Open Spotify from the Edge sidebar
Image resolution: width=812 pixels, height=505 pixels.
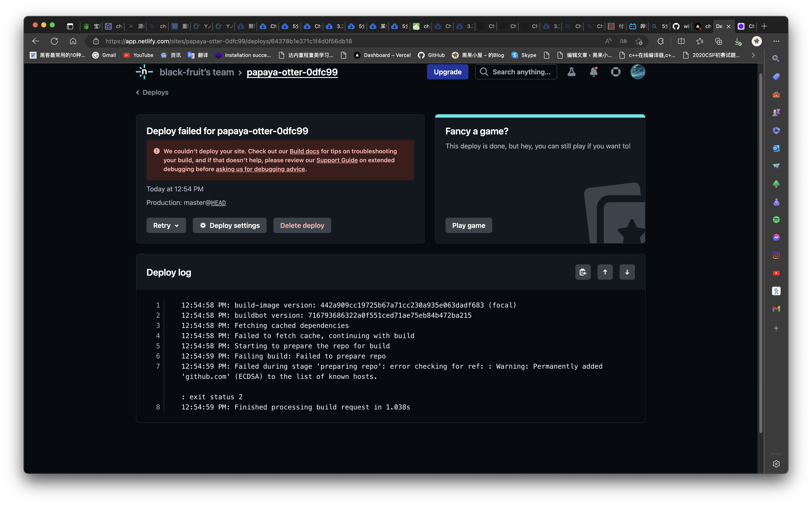pyautogui.click(x=776, y=219)
